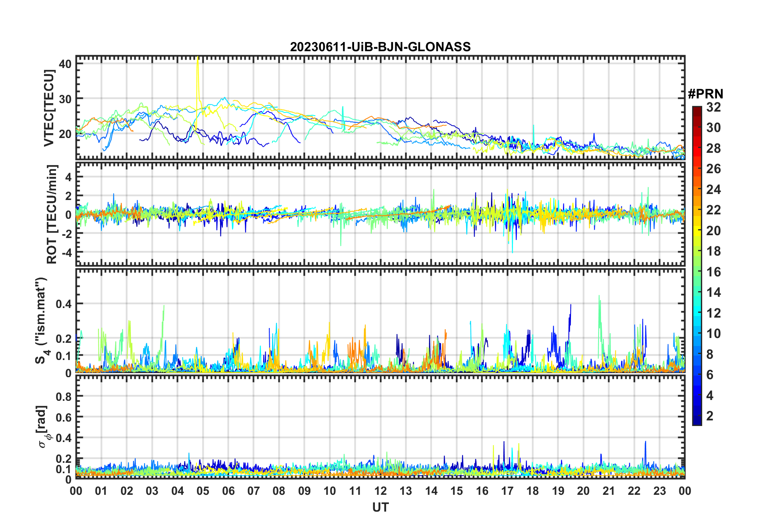761x532 pixels.
Task: Click the -4 tick on the ROT axis
Action: (65, 253)
